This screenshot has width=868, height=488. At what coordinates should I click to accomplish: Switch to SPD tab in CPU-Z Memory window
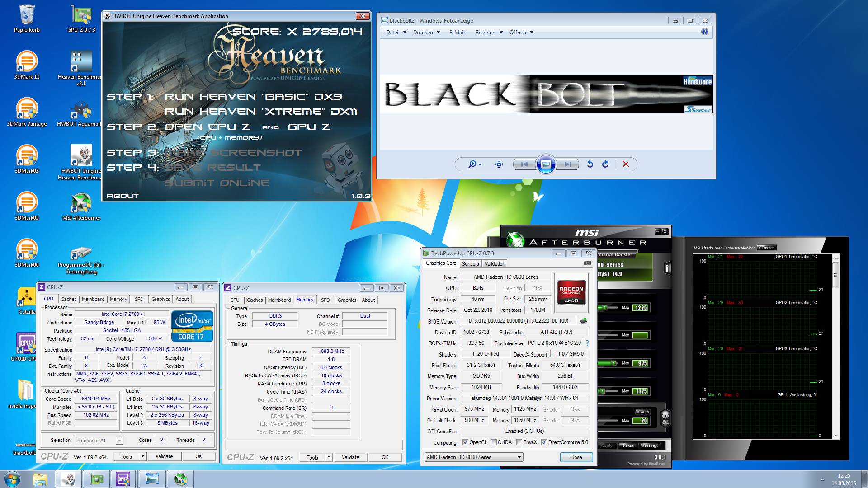coord(325,300)
